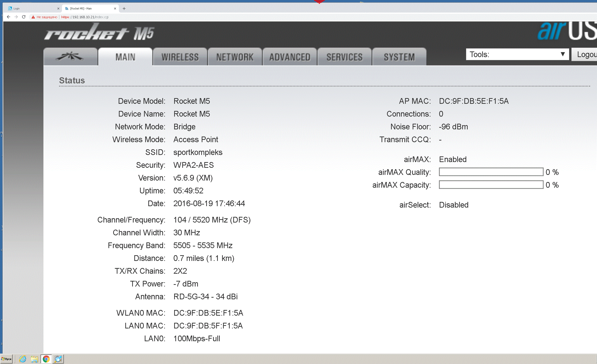Click the Noise Floor value -96 dBm
Screen dimensions: 597x364
[453, 127]
